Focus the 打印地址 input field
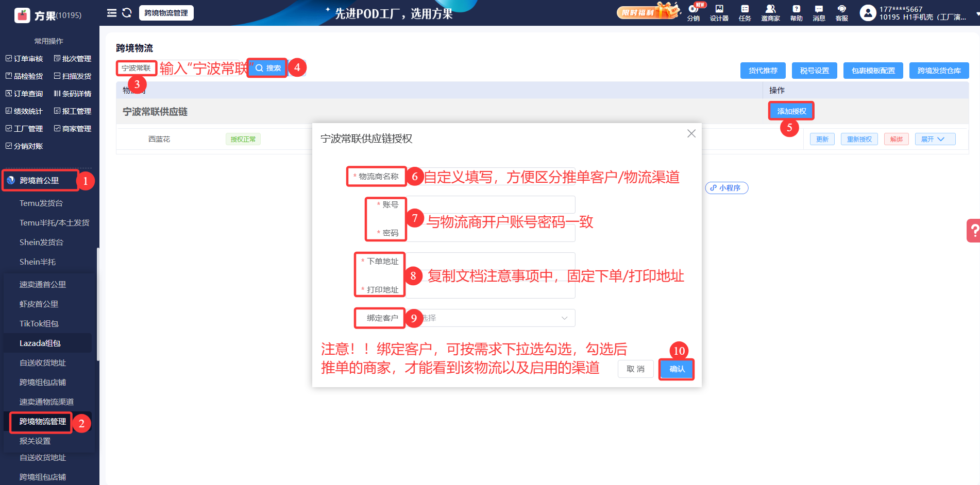Image resolution: width=980 pixels, height=485 pixels. coord(491,289)
